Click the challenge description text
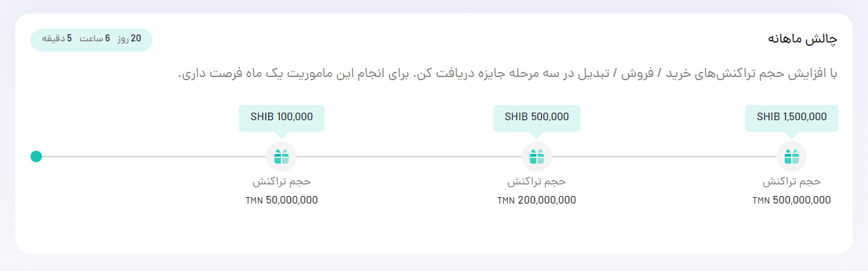This screenshot has width=868, height=271. (x=507, y=74)
